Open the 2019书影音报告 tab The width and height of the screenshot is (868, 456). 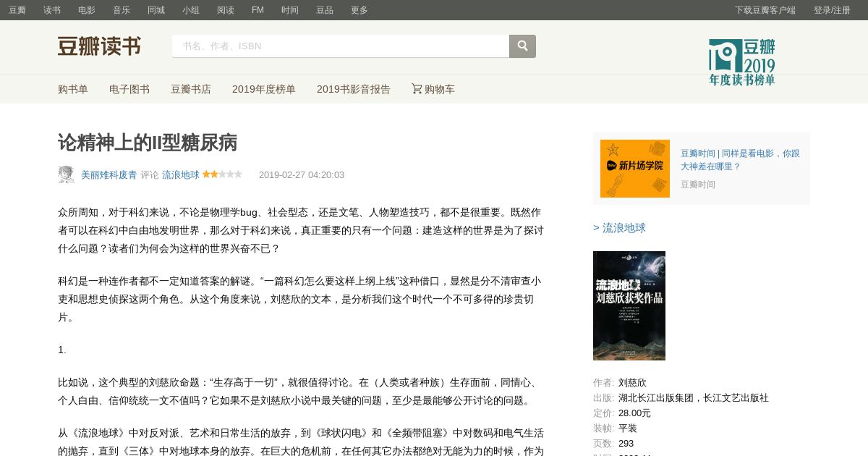tap(354, 89)
